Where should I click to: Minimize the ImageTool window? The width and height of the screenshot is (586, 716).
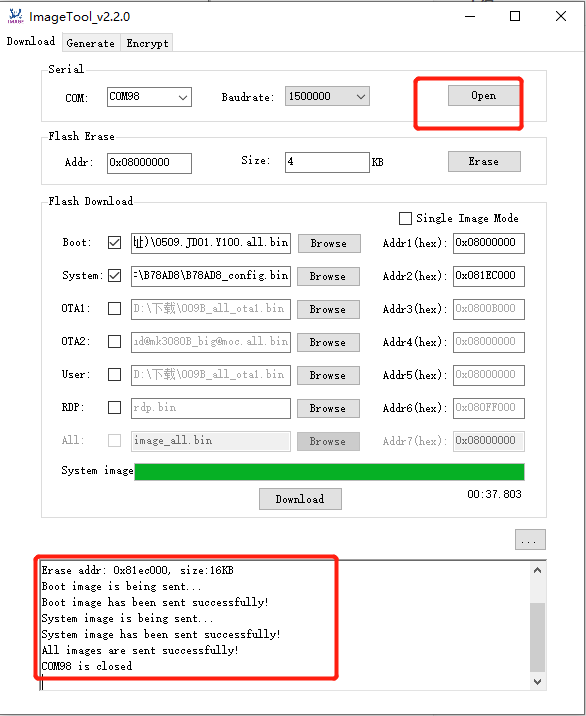click(x=470, y=16)
